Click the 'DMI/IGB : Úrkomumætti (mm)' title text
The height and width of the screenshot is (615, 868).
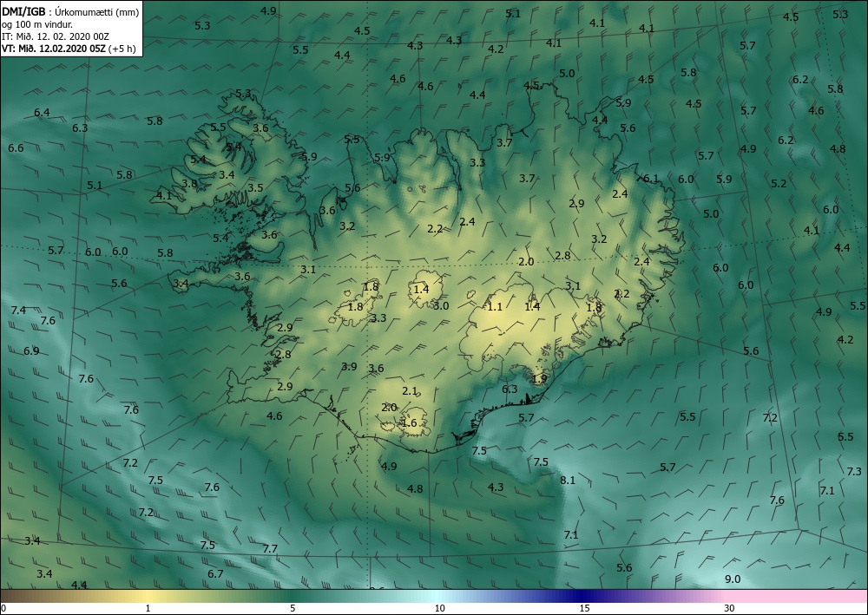tap(70, 11)
